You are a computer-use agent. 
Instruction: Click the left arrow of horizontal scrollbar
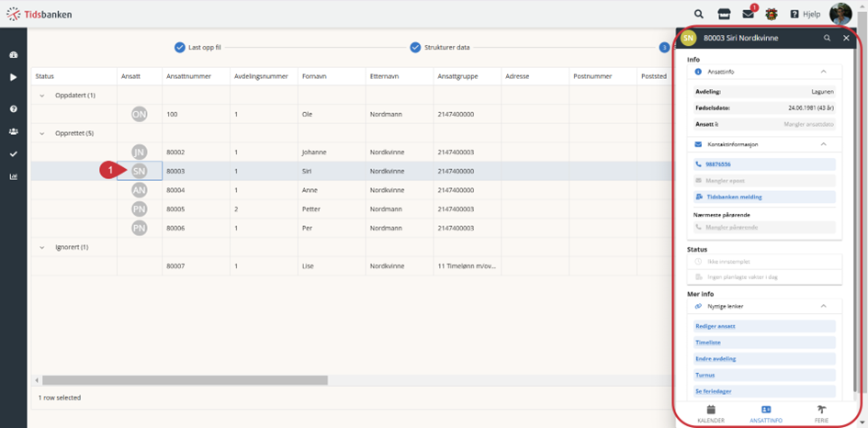pyautogui.click(x=37, y=380)
